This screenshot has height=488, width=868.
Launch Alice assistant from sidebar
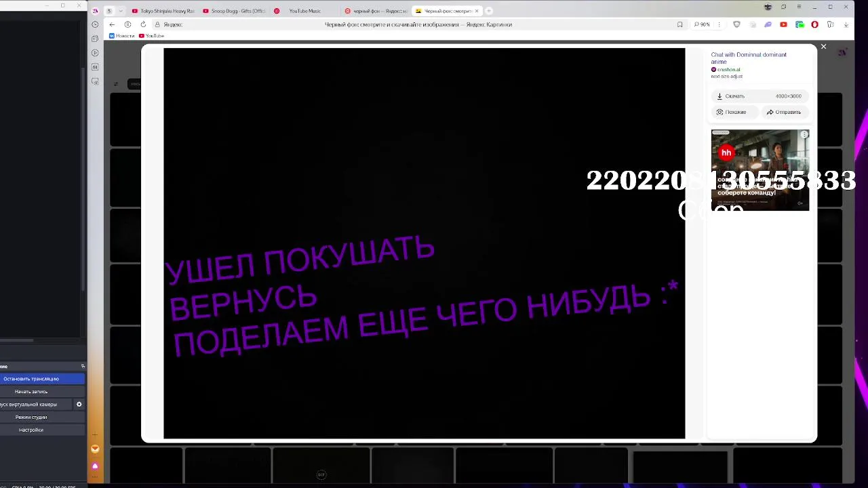[95, 466]
